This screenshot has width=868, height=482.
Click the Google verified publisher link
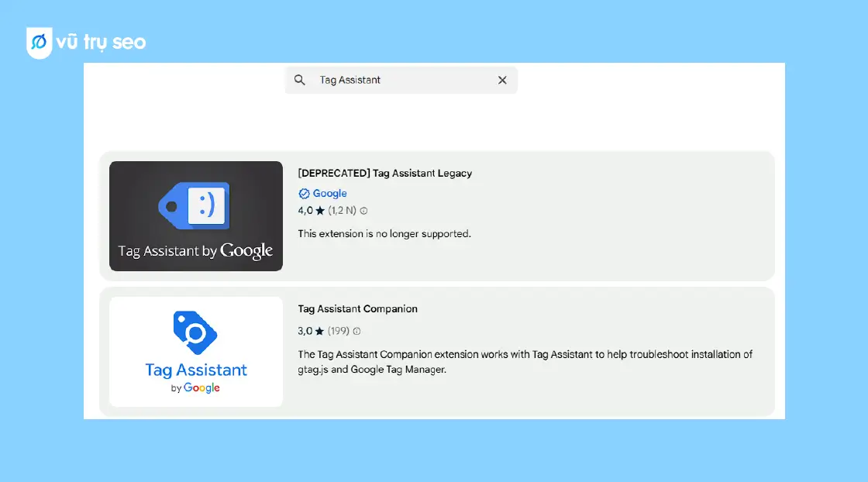(329, 193)
